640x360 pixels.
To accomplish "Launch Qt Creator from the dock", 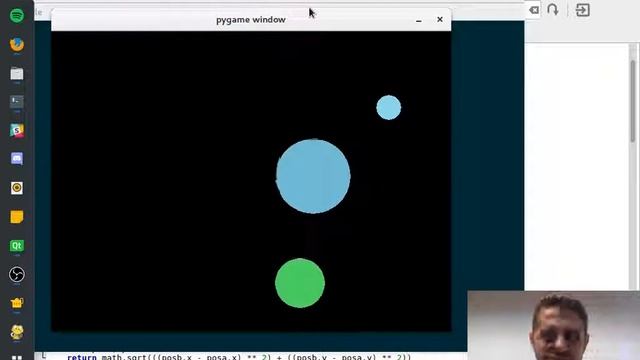I will (x=17, y=246).
